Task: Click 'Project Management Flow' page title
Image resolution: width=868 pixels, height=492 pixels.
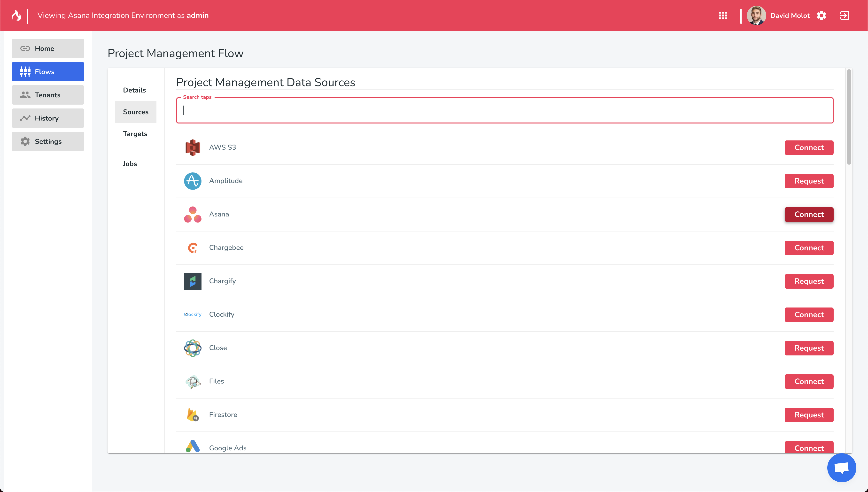Action: tap(175, 54)
